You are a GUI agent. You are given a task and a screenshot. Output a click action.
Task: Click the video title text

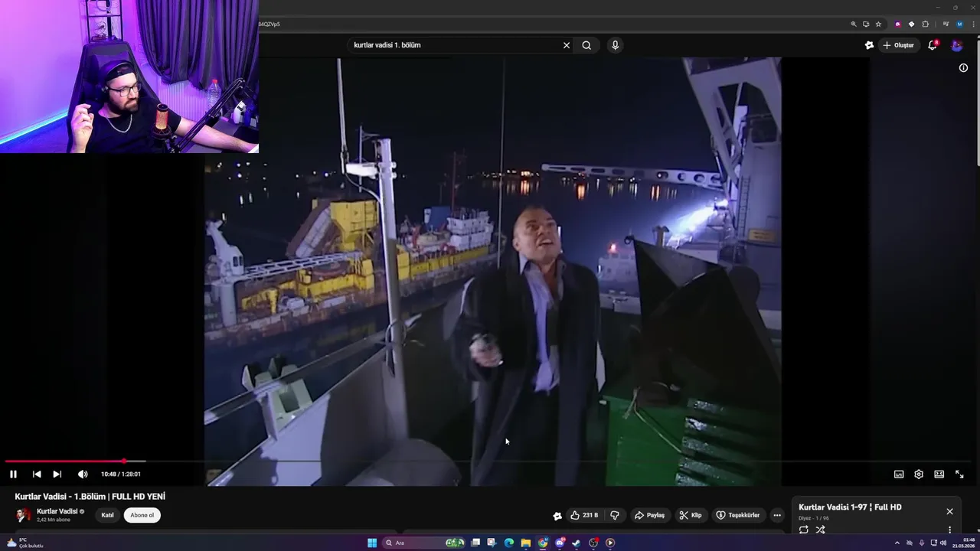click(x=90, y=497)
